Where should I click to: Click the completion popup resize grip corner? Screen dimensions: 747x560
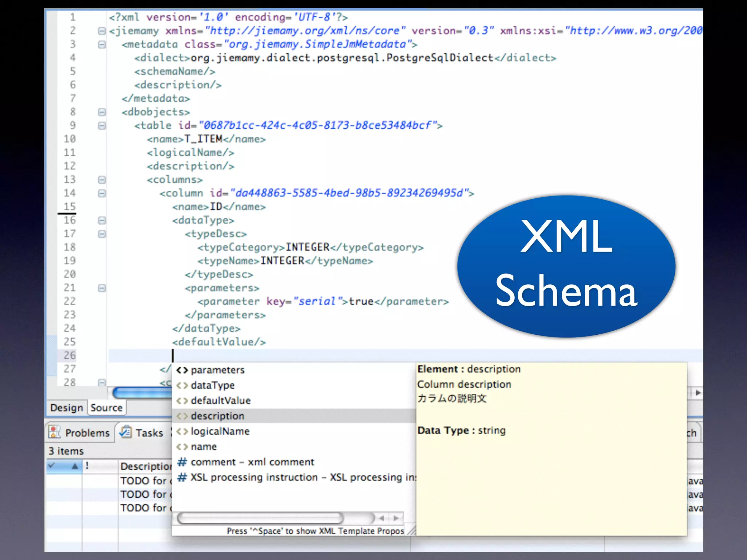click(x=411, y=531)
